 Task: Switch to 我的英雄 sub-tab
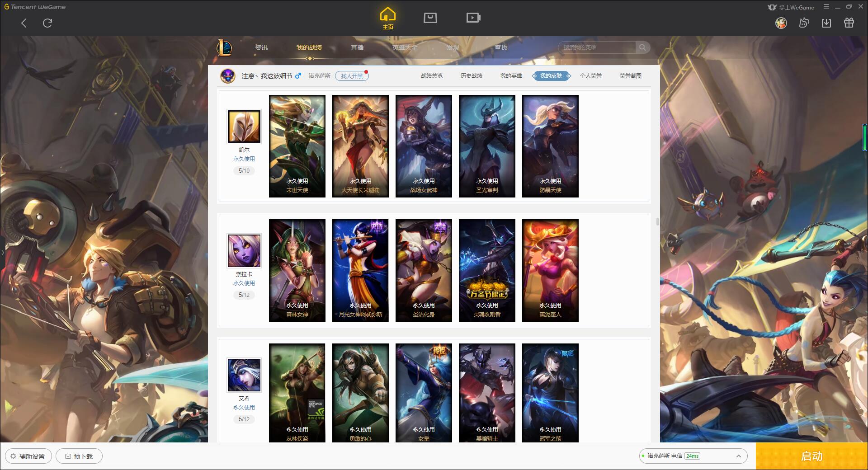pos(511,76)
